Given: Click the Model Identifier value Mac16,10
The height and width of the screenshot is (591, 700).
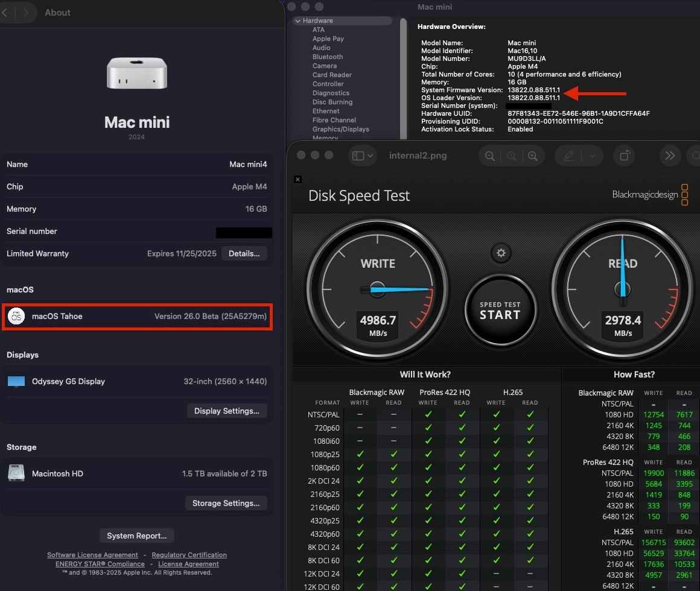Looking at the screenshot, I should 523,51.
